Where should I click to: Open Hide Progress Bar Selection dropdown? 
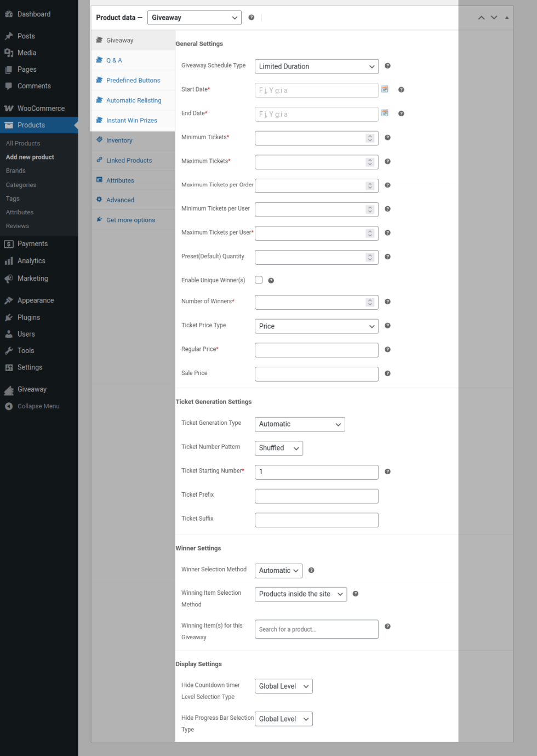pos(284,719)
